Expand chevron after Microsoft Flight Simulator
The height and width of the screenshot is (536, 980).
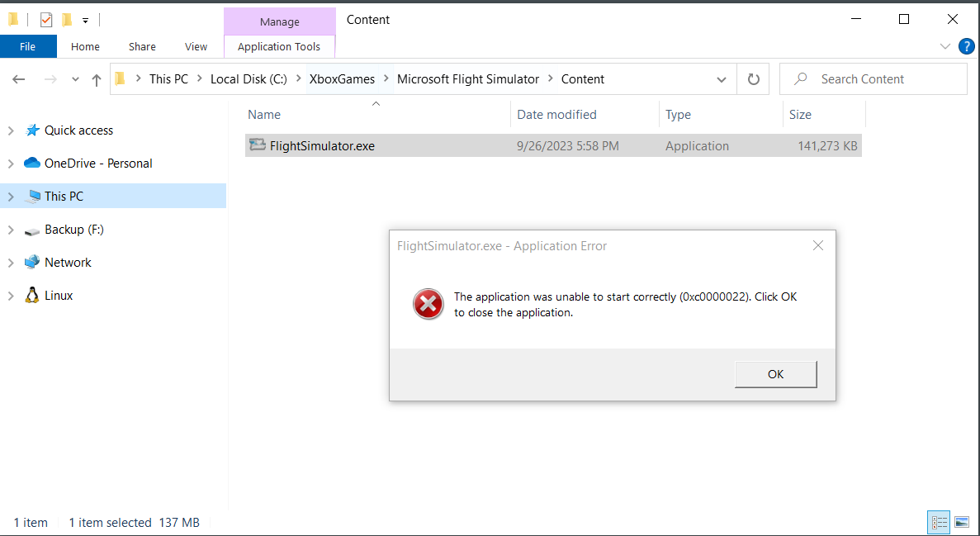tap(551, 78)
